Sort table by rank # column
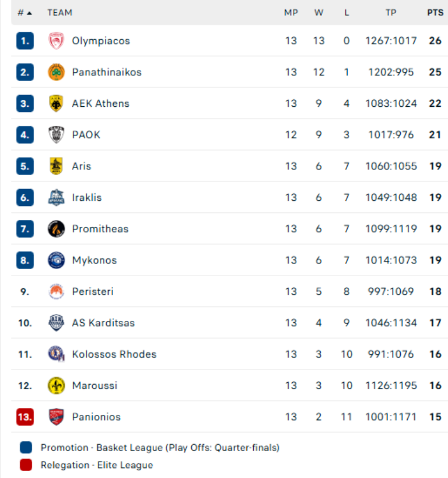The width and height of the screenshot is (448, 478). pos(24,12)
